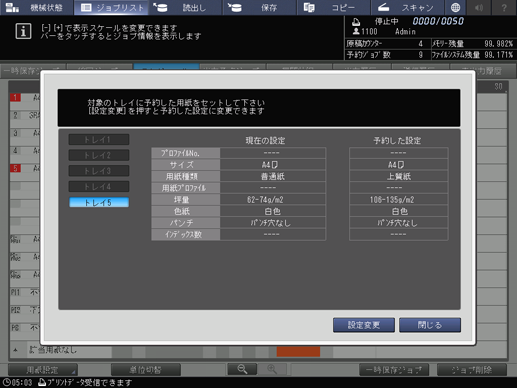Click the orange bar in job timeline
The width and height of the screenshot is (517, 388).
coord(298,352)
